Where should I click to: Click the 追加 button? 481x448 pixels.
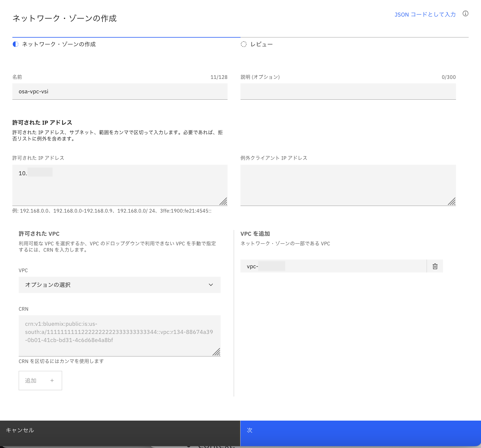tap(40, 381)
